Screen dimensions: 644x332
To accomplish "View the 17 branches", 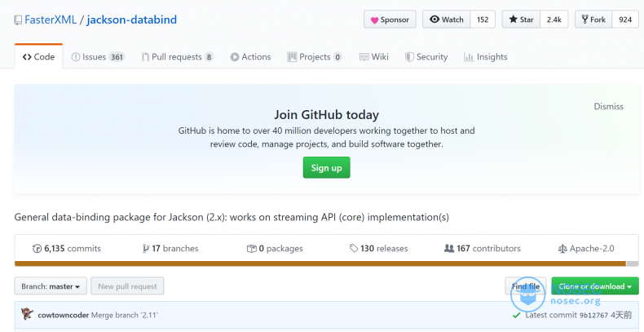I will coord(170,249).
